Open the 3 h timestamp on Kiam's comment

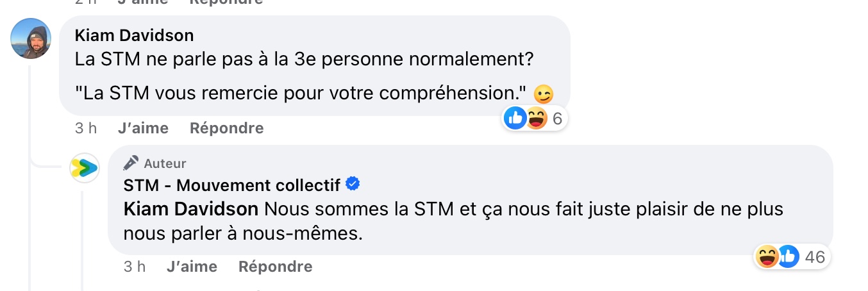(x=85, y=128)
